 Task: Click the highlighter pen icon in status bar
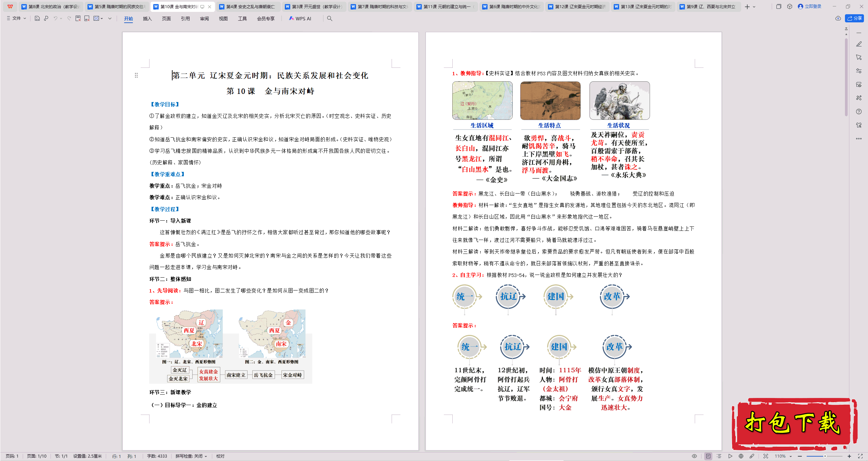tap(752, 456)
